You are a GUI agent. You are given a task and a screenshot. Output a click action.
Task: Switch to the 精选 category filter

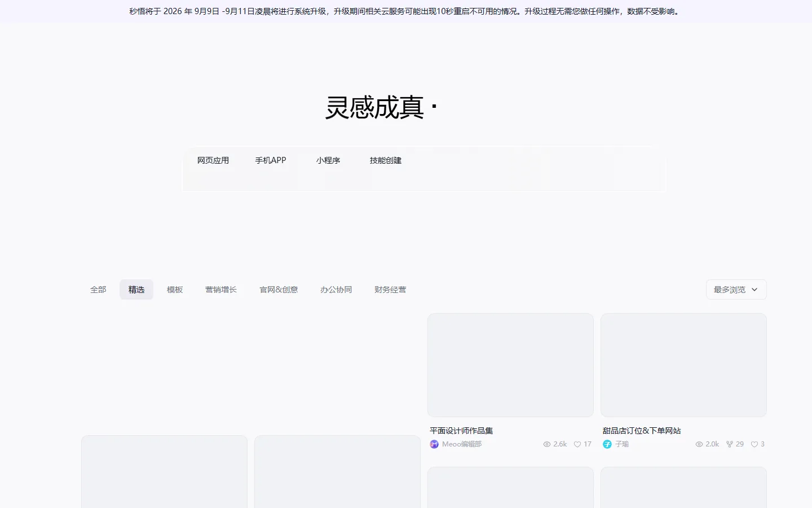(x=136, y=290)
